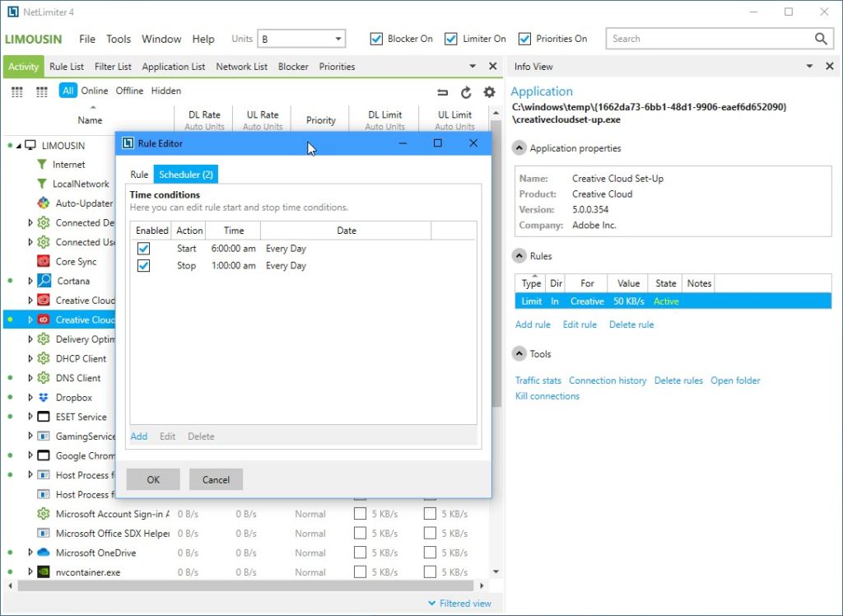Screen dimensions: 843x616
Task: Switch to the Rule tab in Rule Editor
Action: pos(139,175)
